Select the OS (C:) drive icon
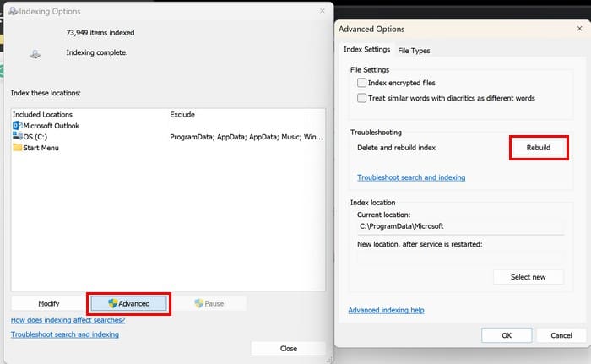 18,136
